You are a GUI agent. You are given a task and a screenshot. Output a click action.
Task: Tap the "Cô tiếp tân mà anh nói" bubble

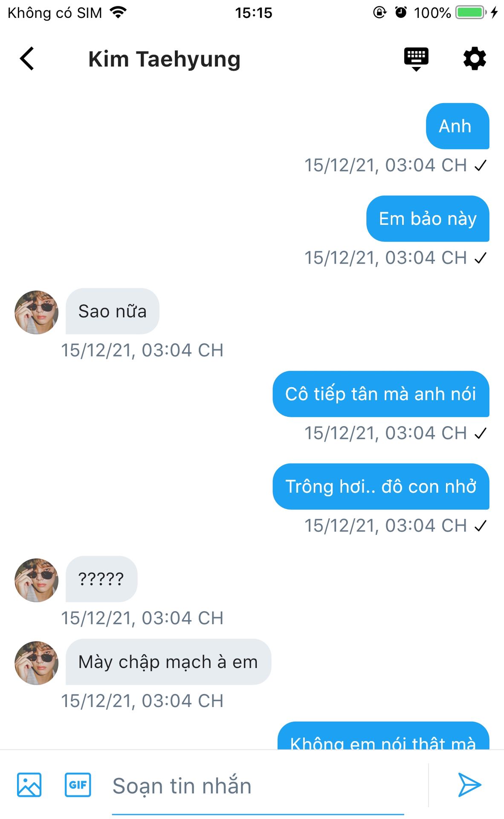click(x=380, y=394)
